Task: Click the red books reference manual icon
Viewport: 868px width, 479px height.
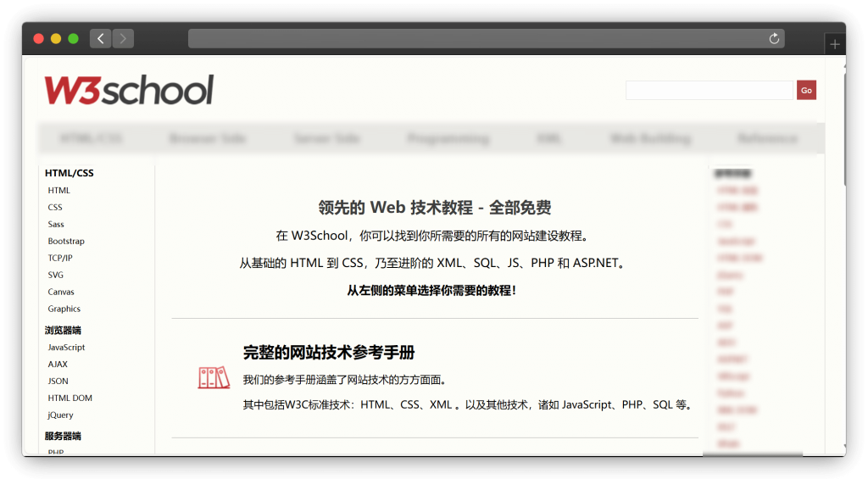Action: 214,377
